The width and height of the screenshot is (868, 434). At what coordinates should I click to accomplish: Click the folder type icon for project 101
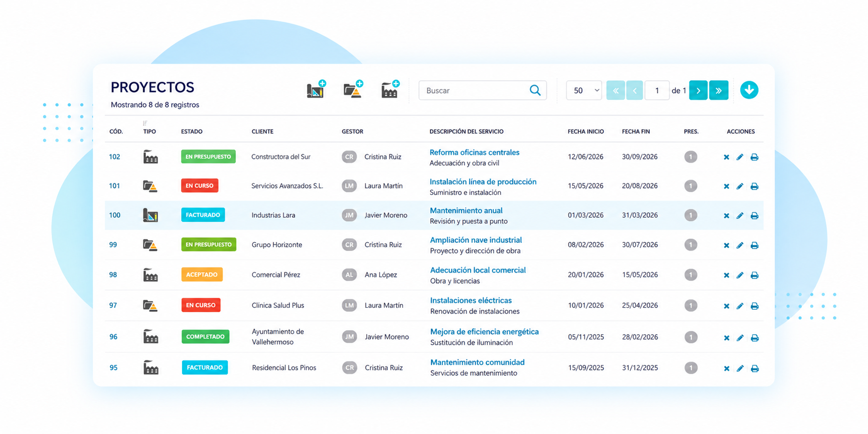point(150,186)
